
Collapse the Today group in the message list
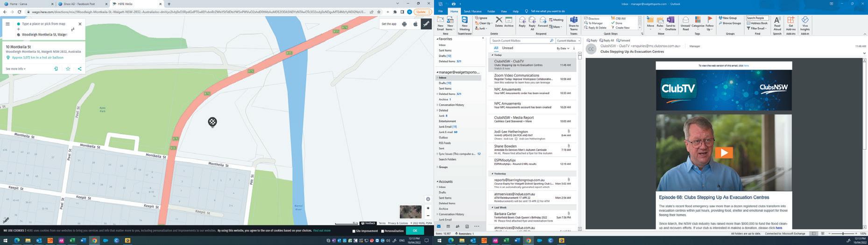tap(492, 55)
